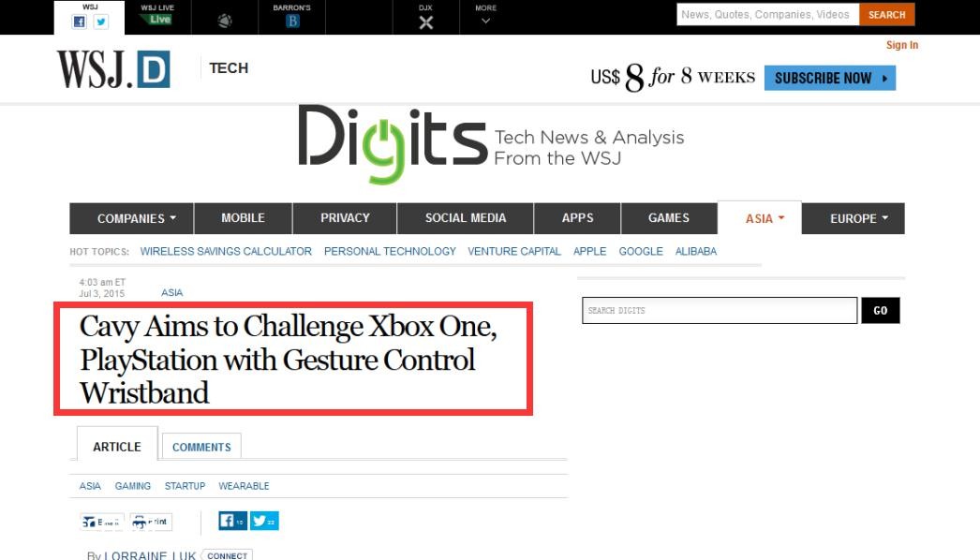Print the article using the Print button
The image size is (980, 560).
[x=151, y=522]
